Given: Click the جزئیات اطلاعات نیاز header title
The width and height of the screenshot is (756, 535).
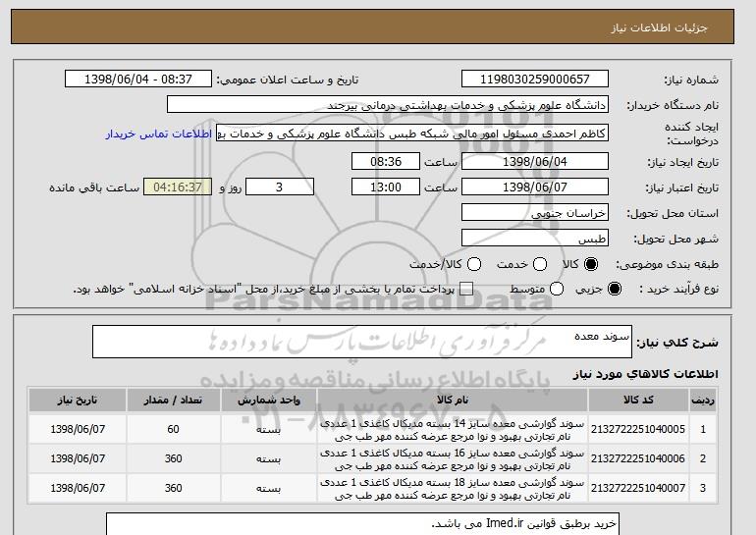Looking at the screenshot, I should [x=659, y=27].
